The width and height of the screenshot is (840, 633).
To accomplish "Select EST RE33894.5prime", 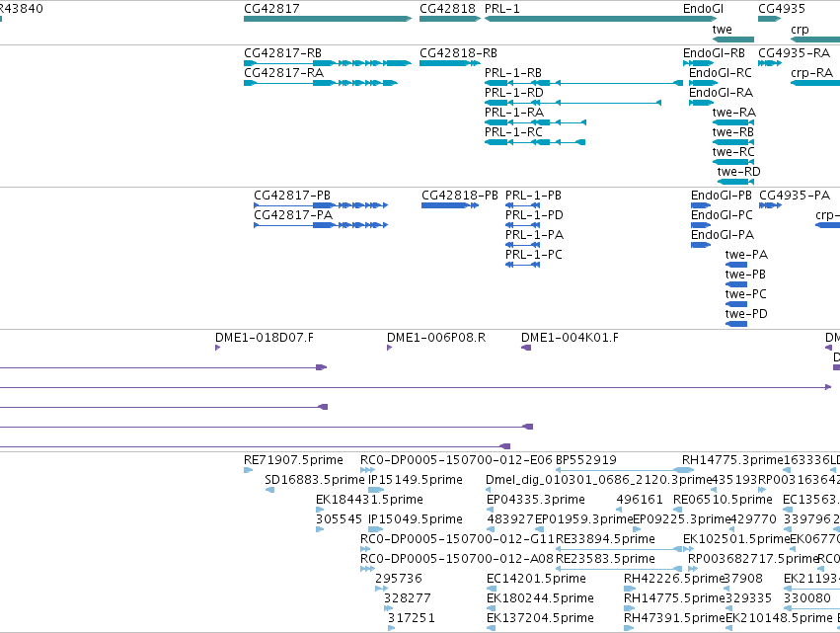I will 605,539.
